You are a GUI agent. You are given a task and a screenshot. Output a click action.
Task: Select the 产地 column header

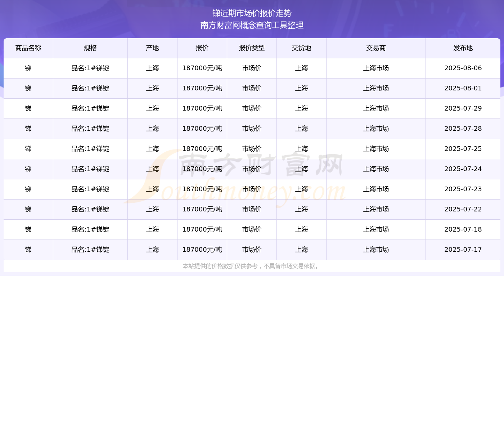[153, 48]
